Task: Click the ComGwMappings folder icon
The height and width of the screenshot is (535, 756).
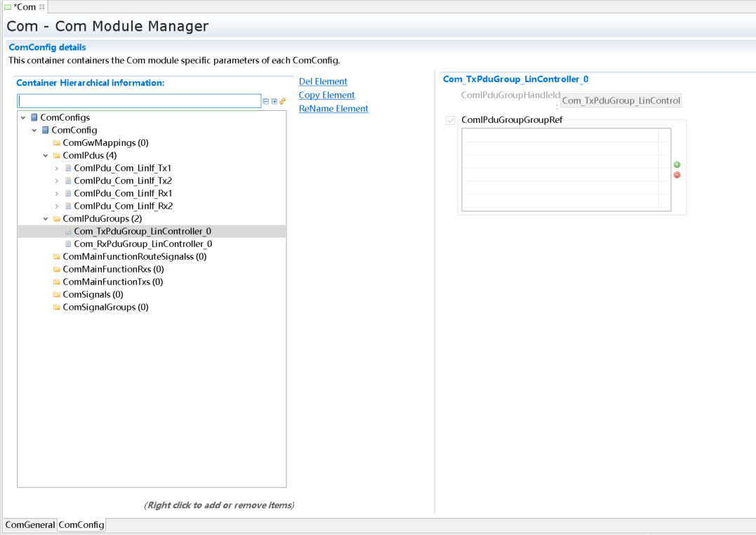Action: (57, 143)
